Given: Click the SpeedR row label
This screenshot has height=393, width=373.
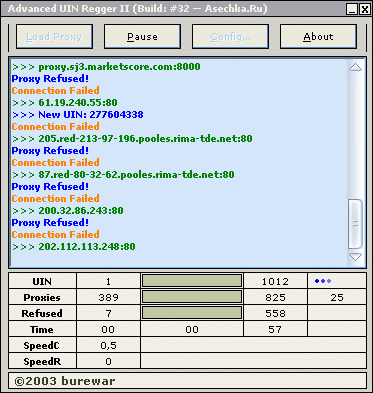Looking at the screenshot, I should point(42,361).
